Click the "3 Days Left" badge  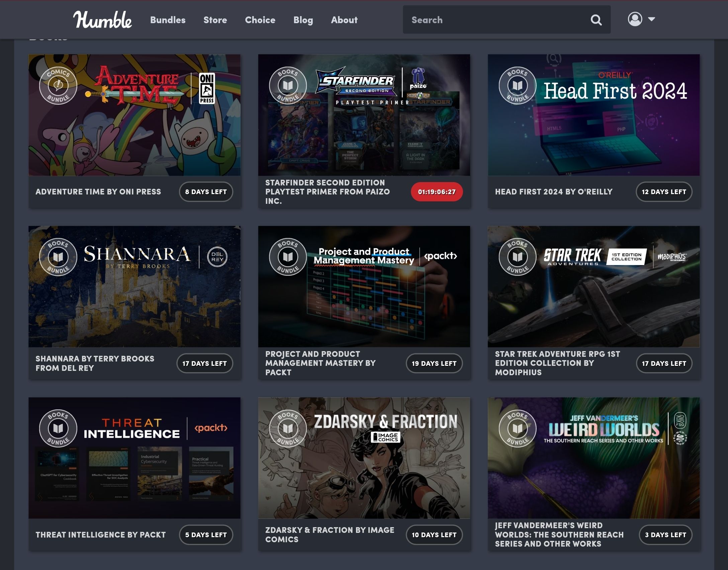665,535
